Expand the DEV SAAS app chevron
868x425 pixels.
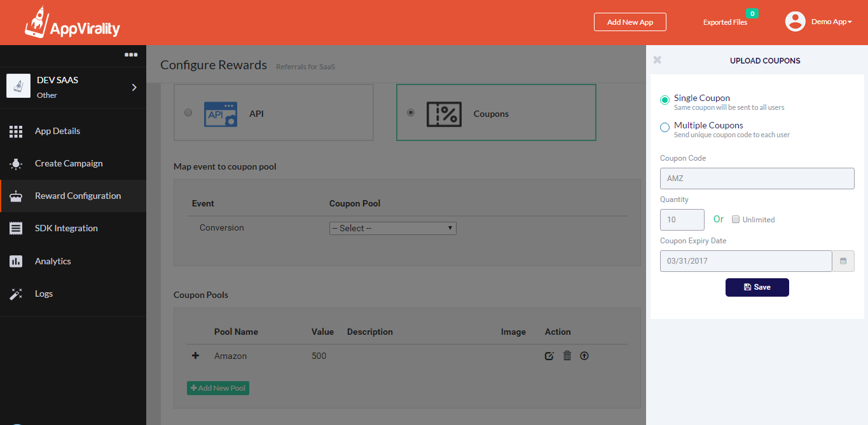tap(134, 87)
